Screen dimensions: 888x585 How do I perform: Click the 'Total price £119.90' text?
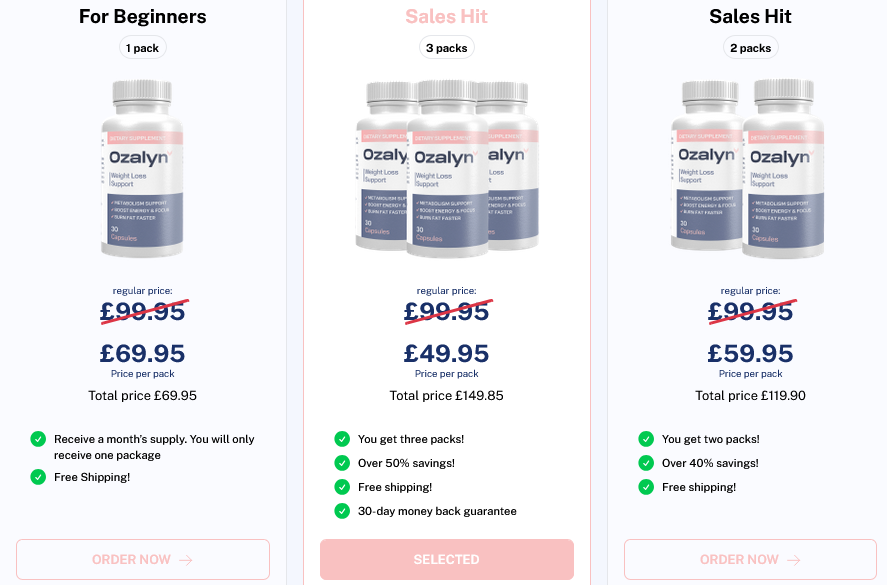pos(750,396)
